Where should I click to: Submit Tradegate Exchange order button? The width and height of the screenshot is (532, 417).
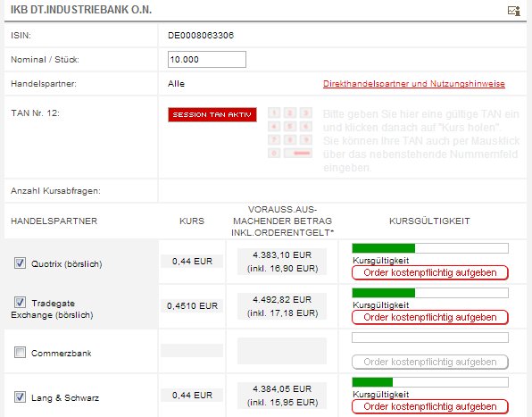coord(430,317)
